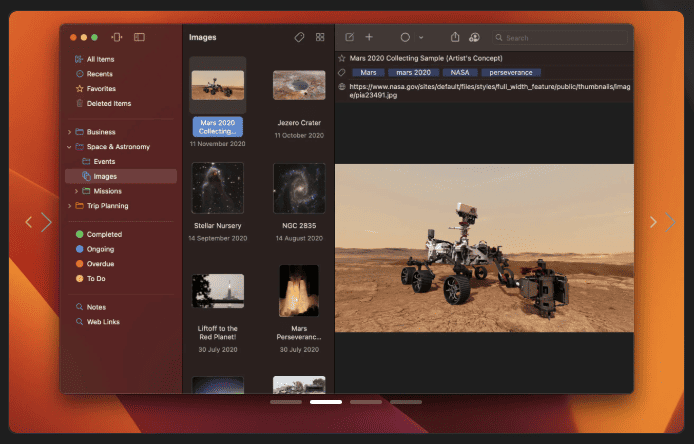Viewport: 694px width, 444px height.
Task: Switch to grid view icon
Action: pos(320,37)
